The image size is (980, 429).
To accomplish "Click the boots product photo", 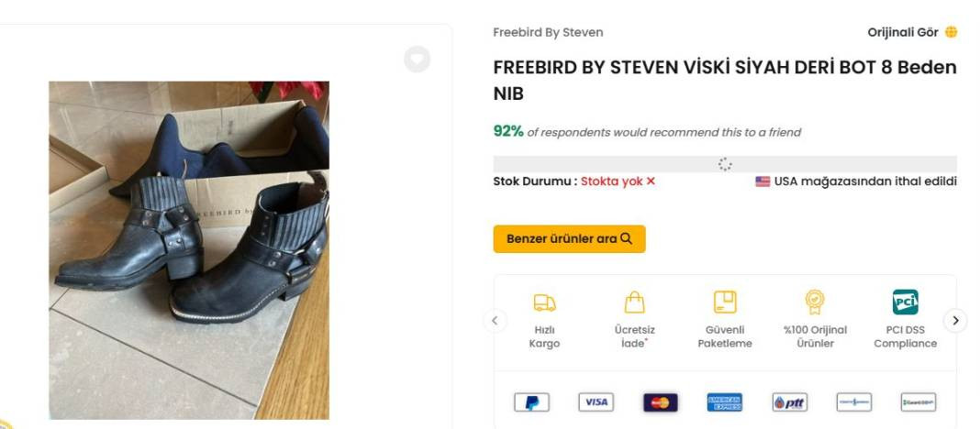I will tap(189, 250).
